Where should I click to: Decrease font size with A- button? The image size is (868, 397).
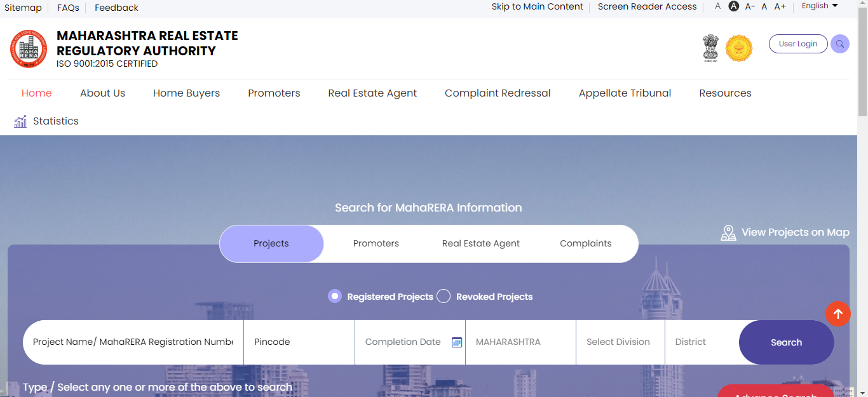point(750,6)
